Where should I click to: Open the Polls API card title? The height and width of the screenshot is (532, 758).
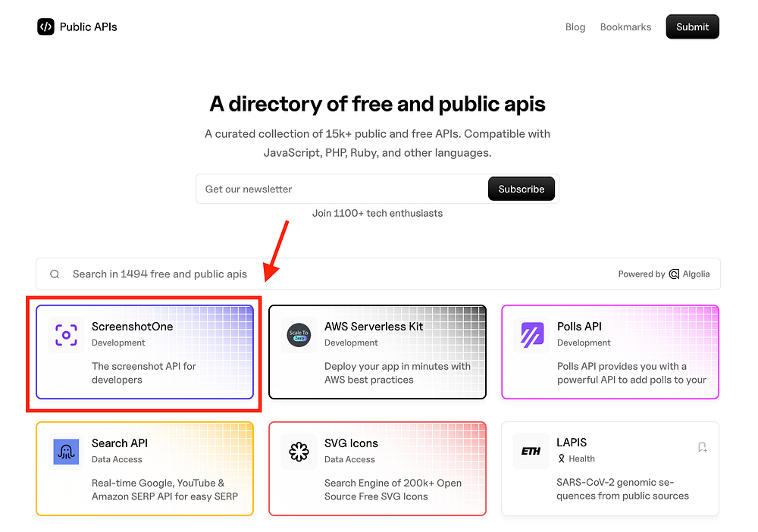coord(579,327)
